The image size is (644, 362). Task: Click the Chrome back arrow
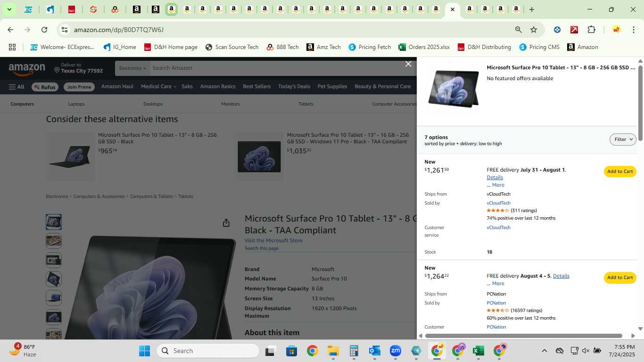point(10,30)
